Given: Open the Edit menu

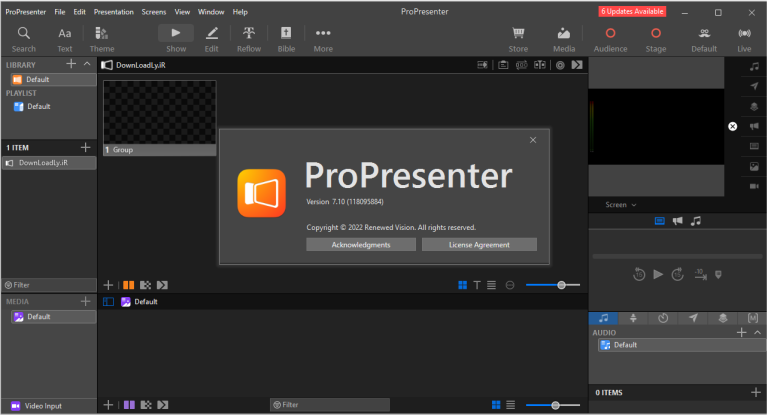Looking at the screenshot, I should 79,12.
